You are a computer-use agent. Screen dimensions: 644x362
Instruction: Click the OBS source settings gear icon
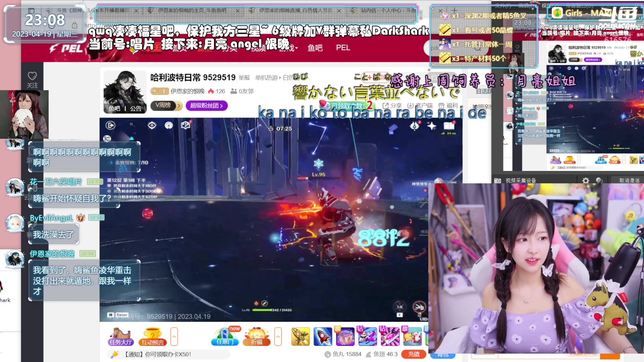(586, 181)
